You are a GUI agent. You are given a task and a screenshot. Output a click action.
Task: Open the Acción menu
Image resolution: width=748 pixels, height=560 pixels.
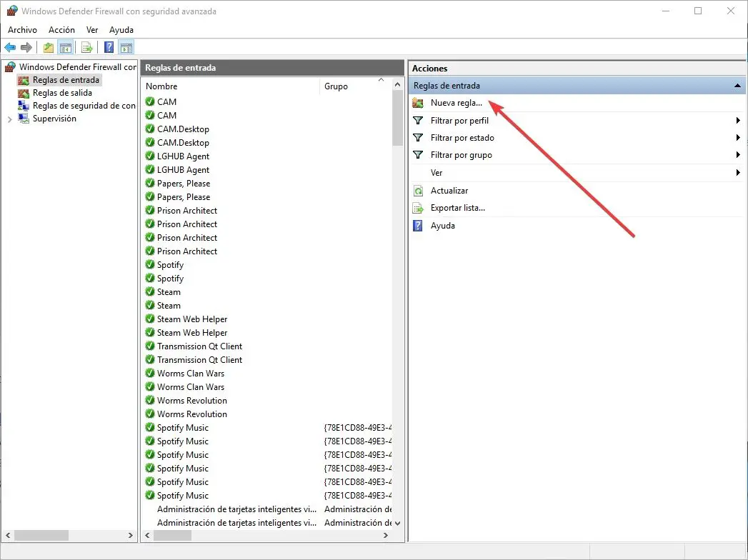click(61, 29)
